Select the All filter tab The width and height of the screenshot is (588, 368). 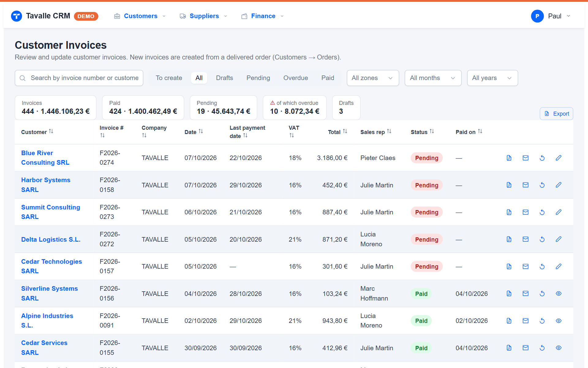[199, 78]
